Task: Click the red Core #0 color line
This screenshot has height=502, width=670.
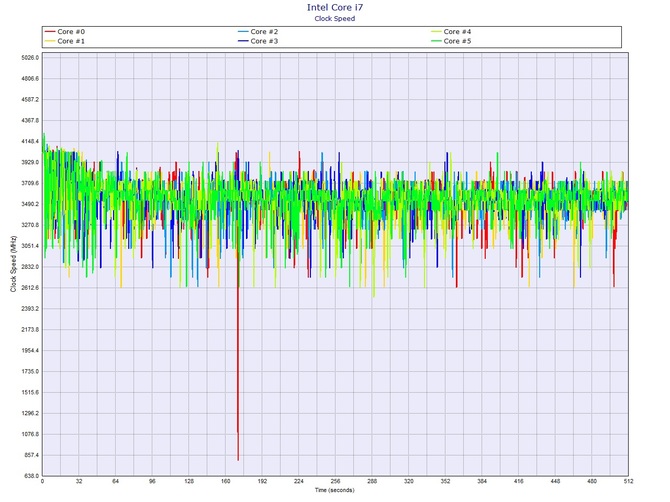Action: coord(50,32)
